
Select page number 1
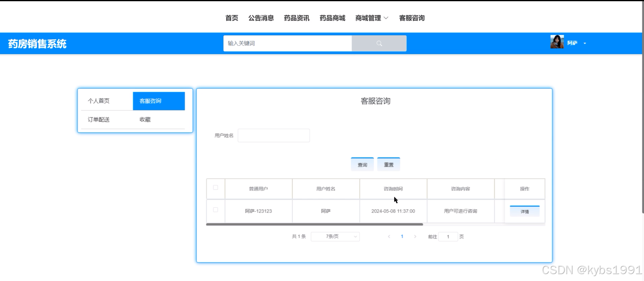click(402, 236)
